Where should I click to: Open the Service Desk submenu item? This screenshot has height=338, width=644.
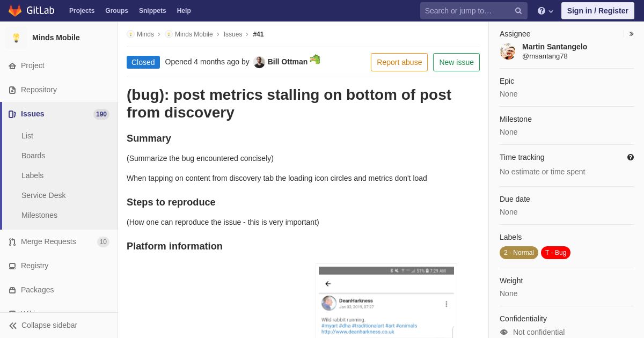pos(43,195)
